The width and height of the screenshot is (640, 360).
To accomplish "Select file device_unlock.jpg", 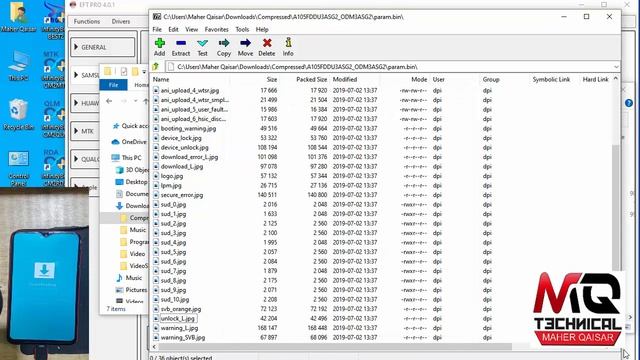I will click(184, 147).
